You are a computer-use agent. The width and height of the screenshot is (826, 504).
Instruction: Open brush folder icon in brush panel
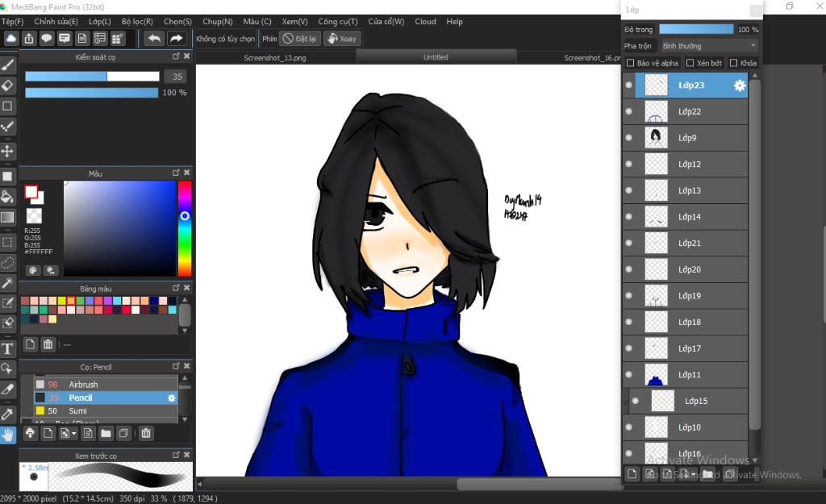106,433
